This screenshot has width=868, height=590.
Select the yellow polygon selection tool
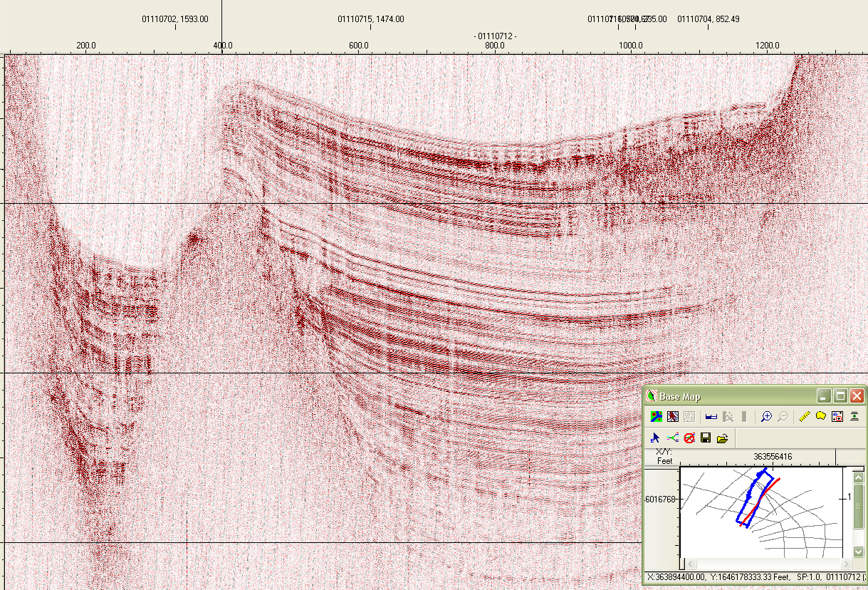821,417
